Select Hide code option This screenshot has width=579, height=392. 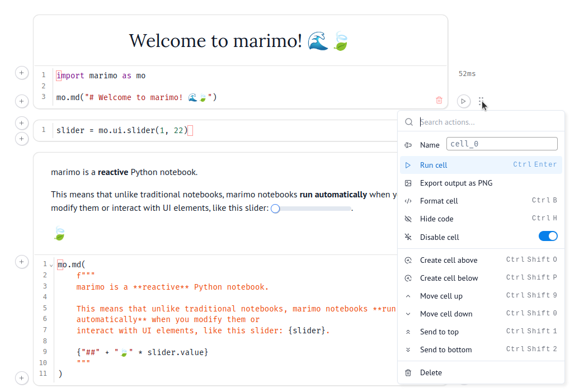click(x=481, y=219)
